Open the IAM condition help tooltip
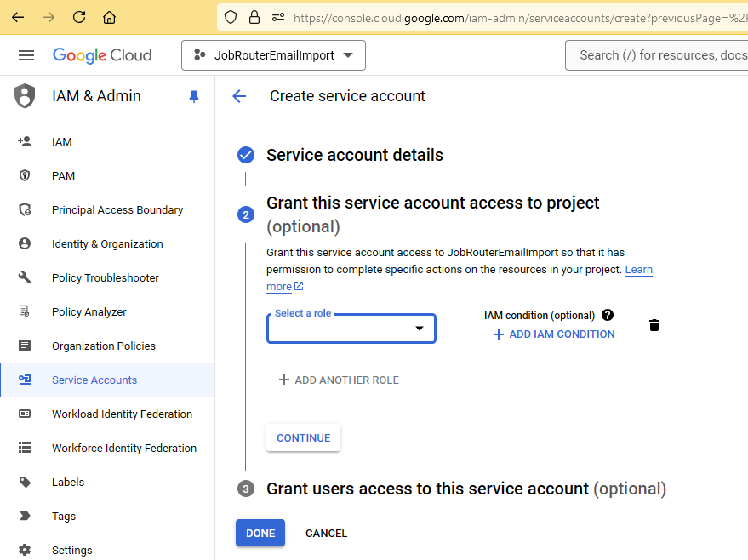Screen dimensions: 748x560 tap(608, 315)
